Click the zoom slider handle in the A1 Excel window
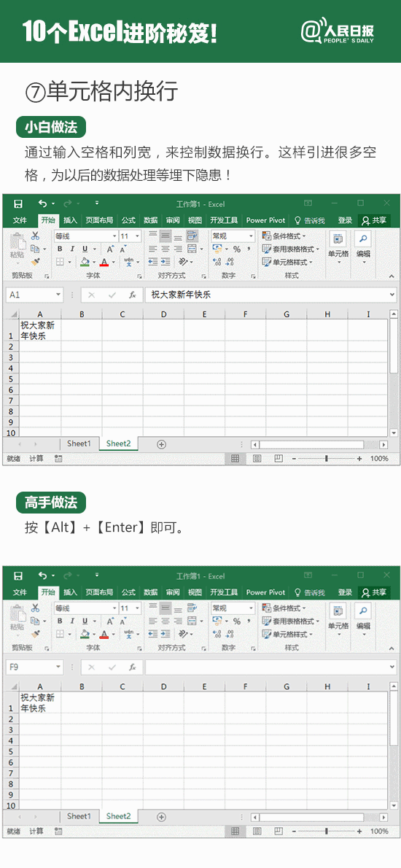 (x=327, y=458)
